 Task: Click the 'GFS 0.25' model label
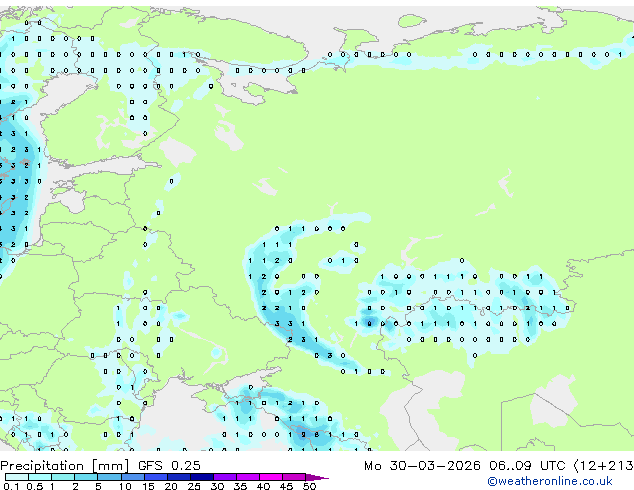(169, 466)
